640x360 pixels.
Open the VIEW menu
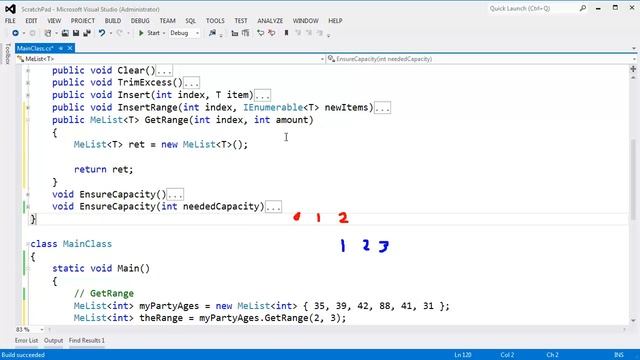(54, 21)
